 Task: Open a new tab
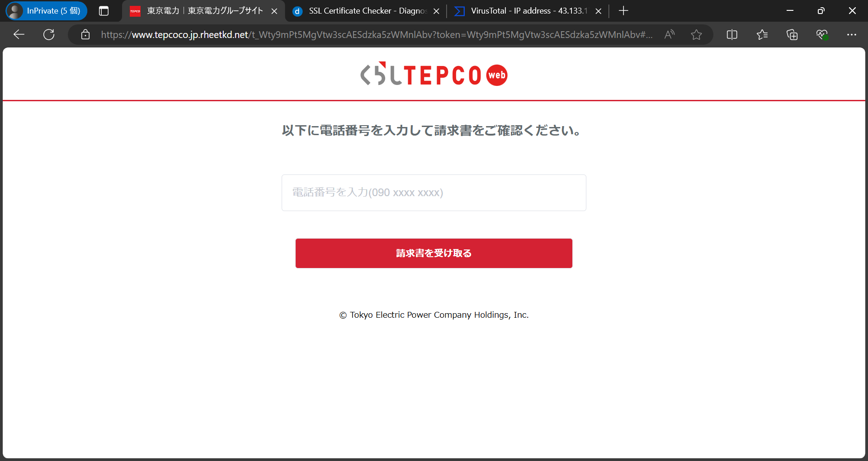coord(623,11)
